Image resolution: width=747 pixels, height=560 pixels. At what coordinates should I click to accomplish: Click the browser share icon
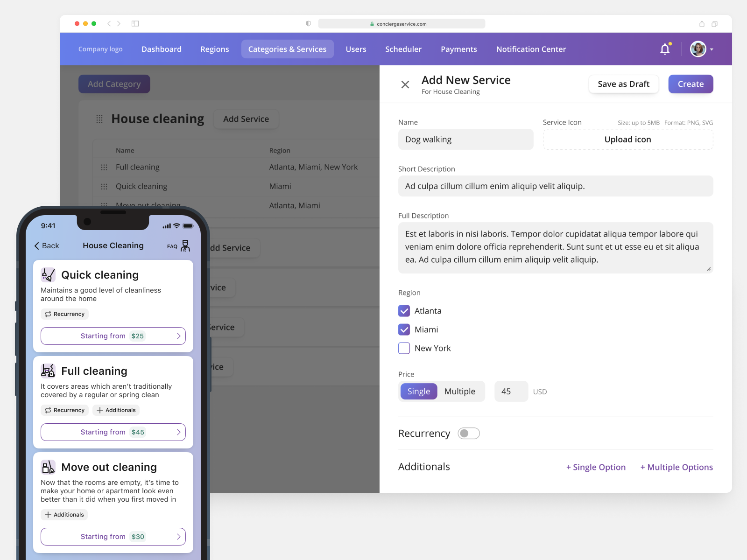[x=702, y=24]
